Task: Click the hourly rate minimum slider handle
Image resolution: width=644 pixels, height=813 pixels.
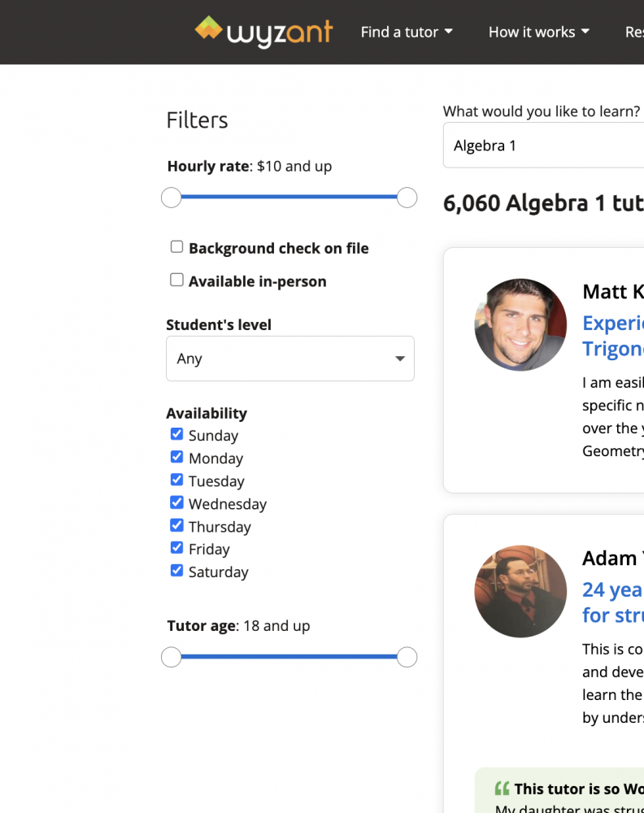Action: (171, 198)
